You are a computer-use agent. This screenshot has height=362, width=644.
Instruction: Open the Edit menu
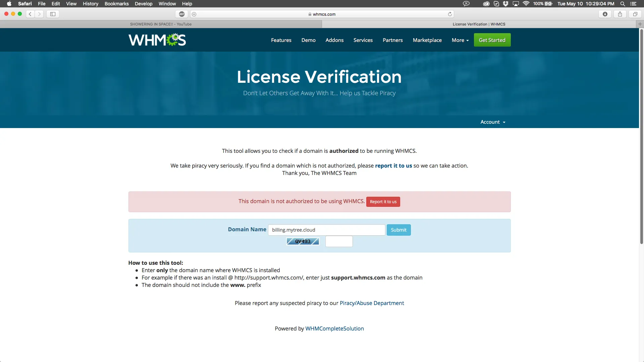(x=56, y=4)
